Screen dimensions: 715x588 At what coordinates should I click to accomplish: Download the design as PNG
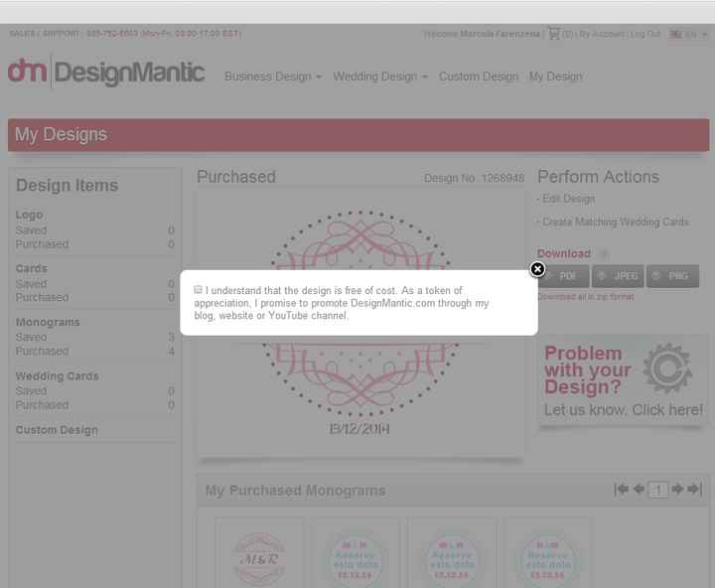tap(672, 276)
